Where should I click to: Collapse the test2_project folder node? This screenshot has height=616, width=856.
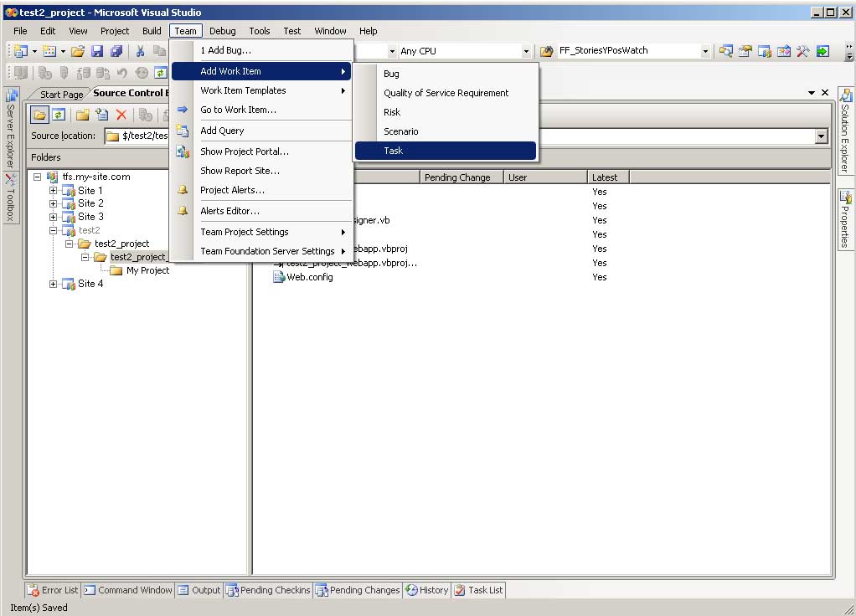(x=70, y=244)
